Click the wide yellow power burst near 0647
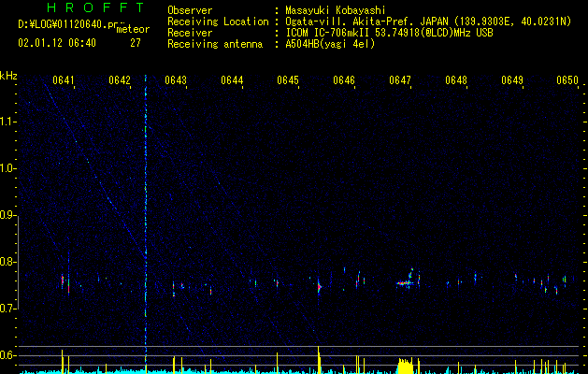Image resolution: width=588 pixels, height=374 pixels. [405, 366]
